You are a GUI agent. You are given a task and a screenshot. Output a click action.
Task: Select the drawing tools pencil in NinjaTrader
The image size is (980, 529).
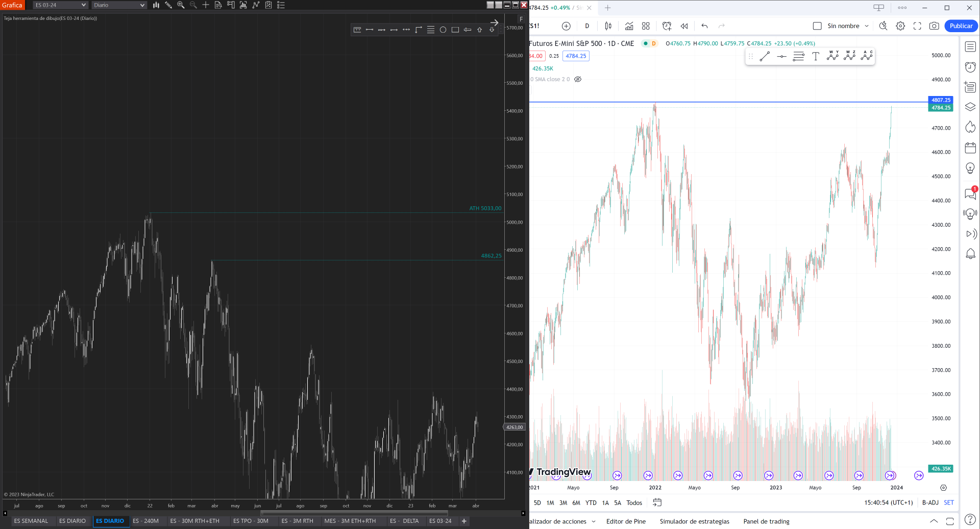pyautogui.click(x=168, y=5)
